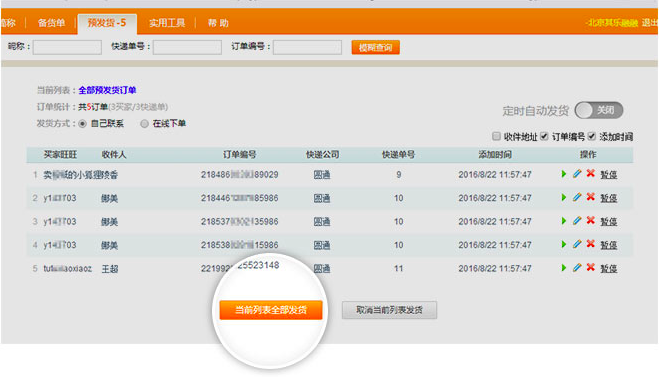Viewport: 659px width, 377px height.
Task: Click 暂停 link in row 2
Action: pos(609,198)
